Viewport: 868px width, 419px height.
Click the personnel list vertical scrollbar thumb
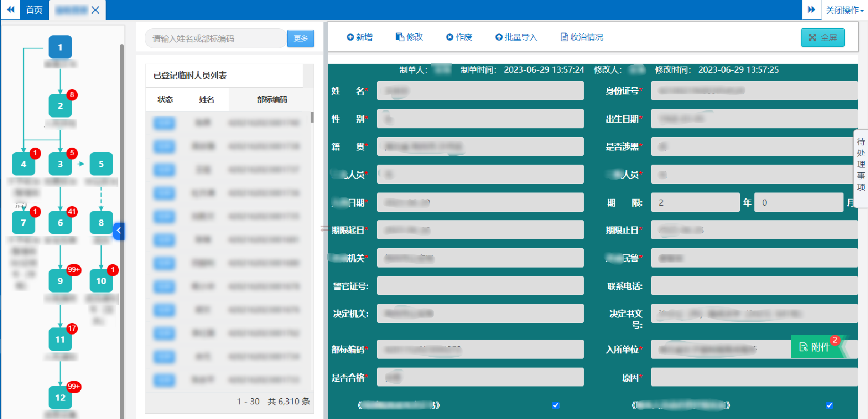tap(312, 117)
